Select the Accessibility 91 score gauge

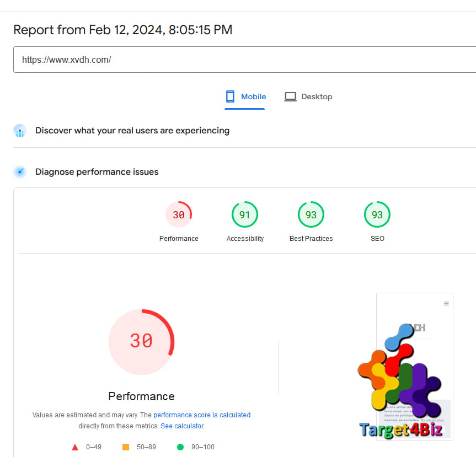pos(245,214)
